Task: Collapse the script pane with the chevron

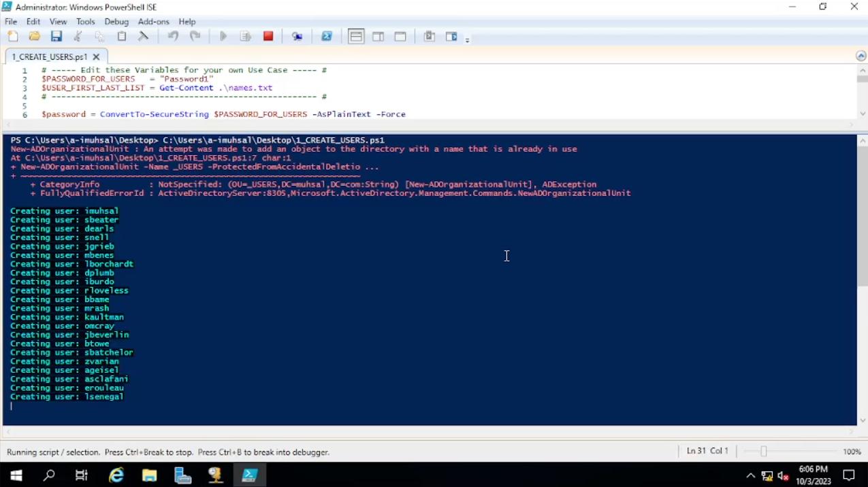Action: pos(861,56)
